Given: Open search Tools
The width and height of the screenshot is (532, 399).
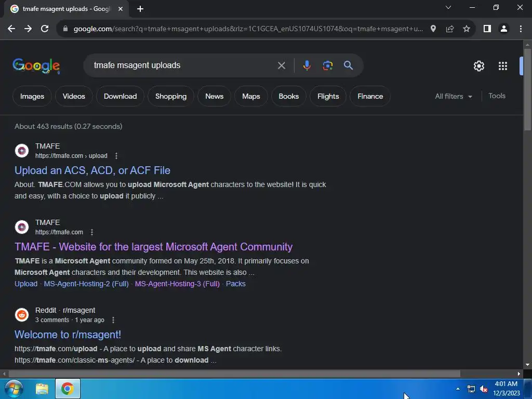Looking at the screenshot, I should (x=497, y=96).
